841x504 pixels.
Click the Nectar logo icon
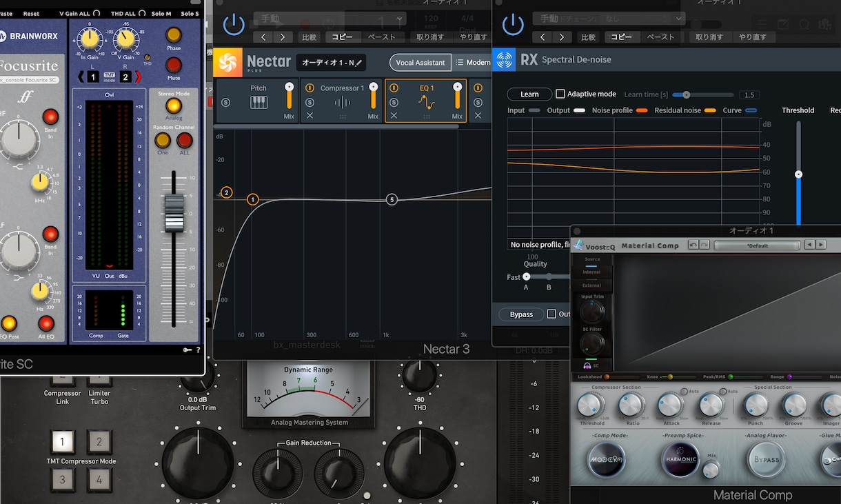click(x=227, y=62)
